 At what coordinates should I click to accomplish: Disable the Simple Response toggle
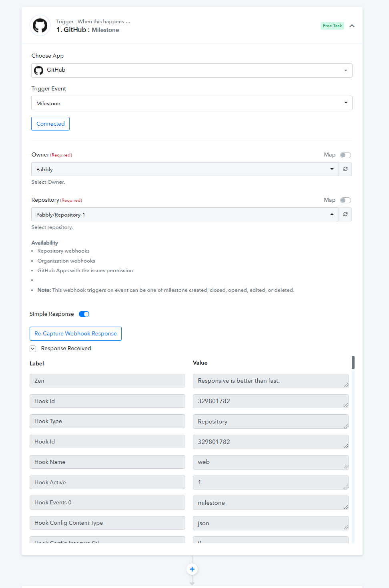[x=84, y=314]
